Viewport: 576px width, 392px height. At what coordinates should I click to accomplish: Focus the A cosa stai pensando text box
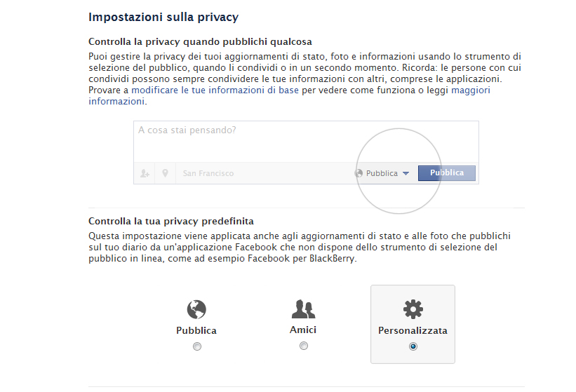[306, 142]
